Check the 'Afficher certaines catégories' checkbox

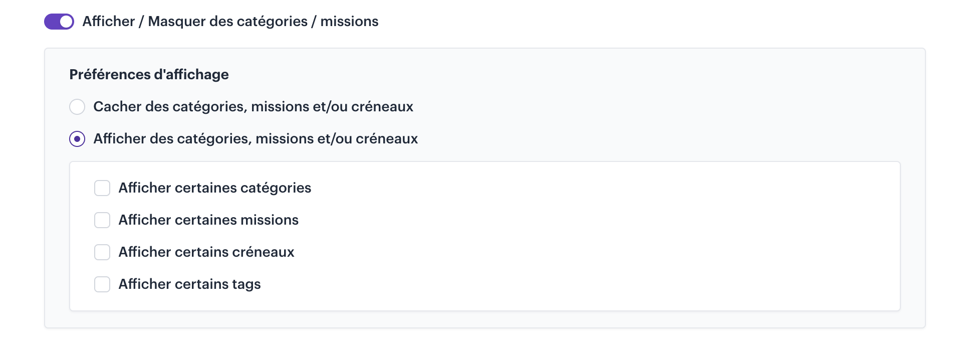102,188
